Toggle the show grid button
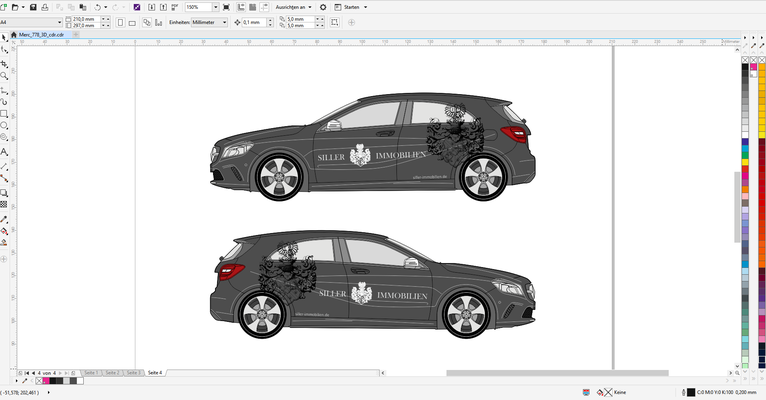 pos(253,7)
